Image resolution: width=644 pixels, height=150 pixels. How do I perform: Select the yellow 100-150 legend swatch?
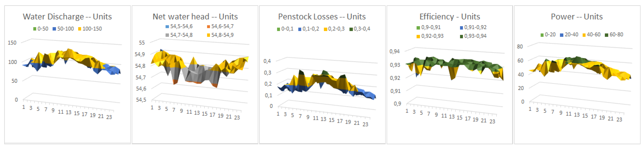click(x=80, y=29)
